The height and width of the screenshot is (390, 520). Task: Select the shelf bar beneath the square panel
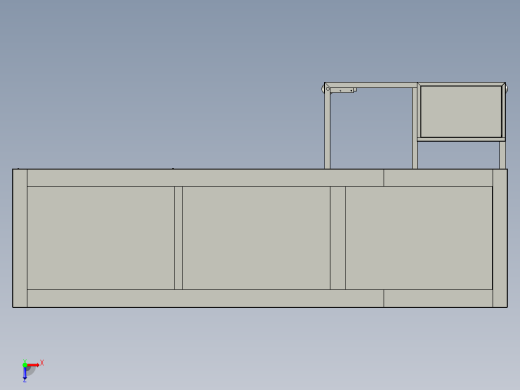click(461, 139)
